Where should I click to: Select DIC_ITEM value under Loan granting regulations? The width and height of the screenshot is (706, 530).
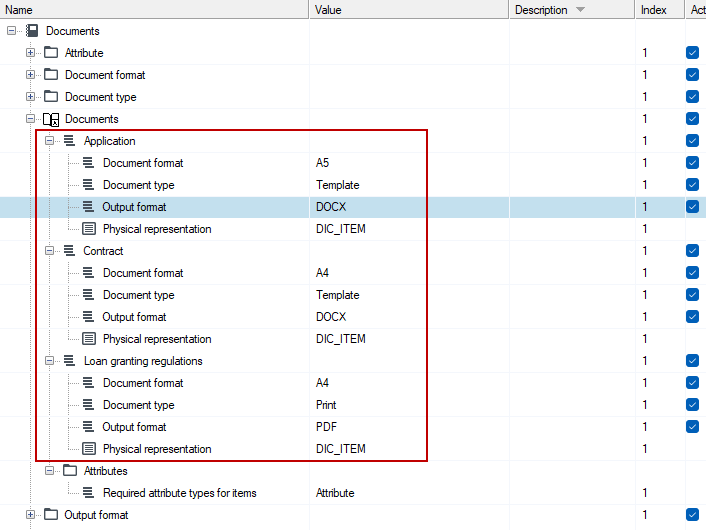point(341,448)
